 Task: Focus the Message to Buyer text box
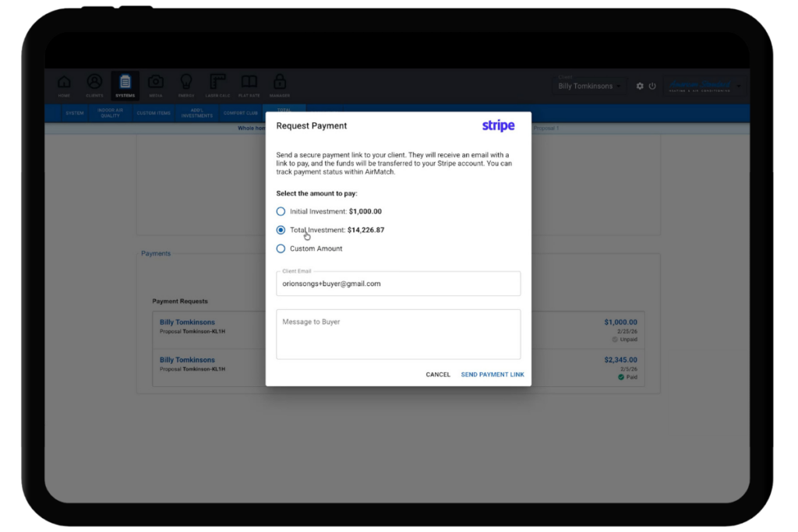tap(398, 335)
